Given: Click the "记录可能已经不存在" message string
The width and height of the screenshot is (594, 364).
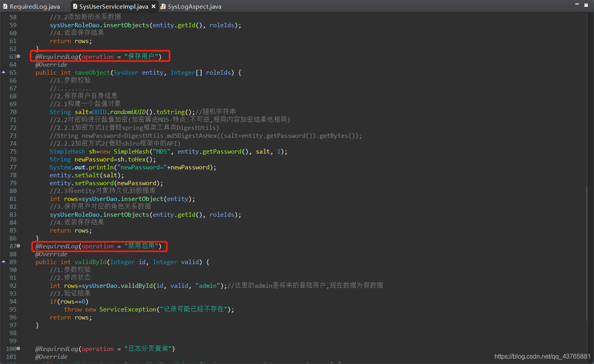Looking at the screenshot, I should 193,310.
